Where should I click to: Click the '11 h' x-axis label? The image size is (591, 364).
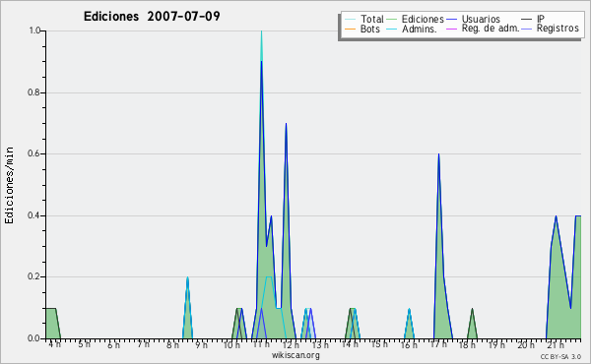(x=261, y=344)
